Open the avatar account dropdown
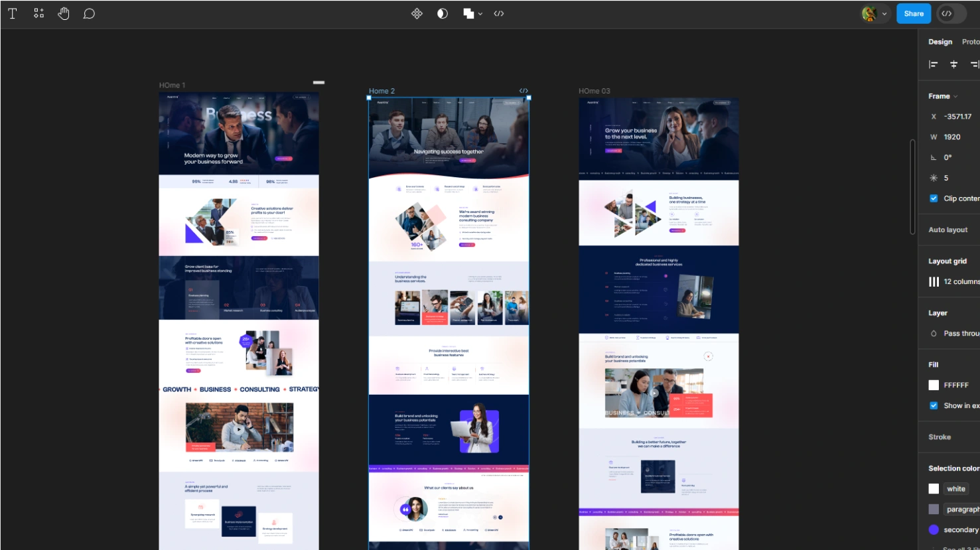Image resolution: width=980 pixels, height=550 pixels. 875,13
